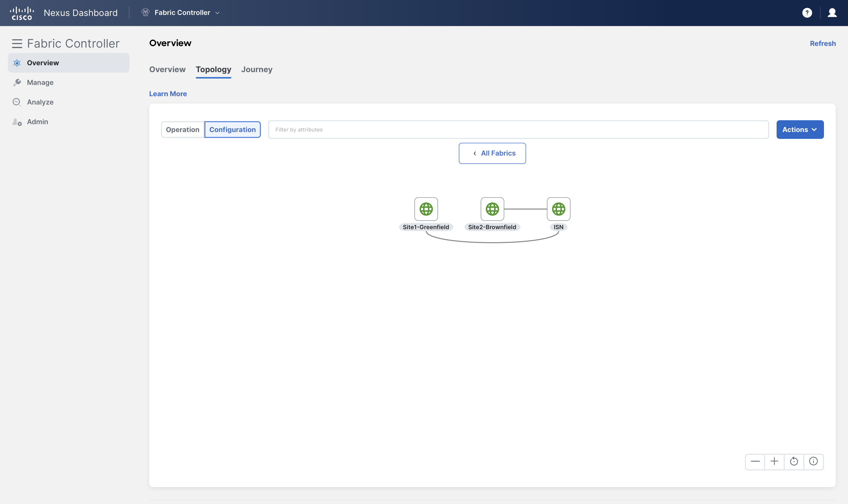This screenshot has width=848, height=504.
Task: Open the Overview tab
Action: point(167,69)
